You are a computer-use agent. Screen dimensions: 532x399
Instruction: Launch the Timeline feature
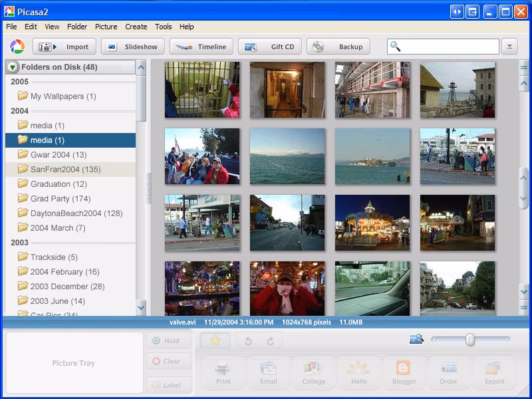[x=201, y=47]
